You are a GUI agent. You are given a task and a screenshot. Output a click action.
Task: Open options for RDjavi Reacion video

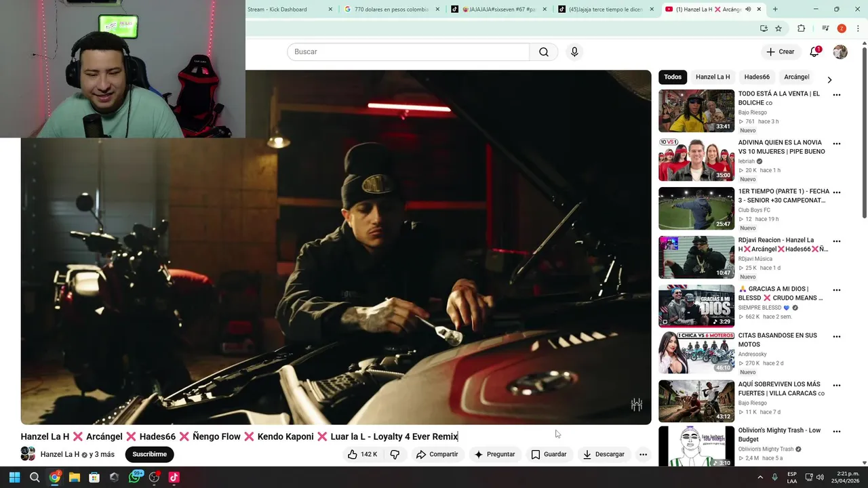click(x=837, y=241)
